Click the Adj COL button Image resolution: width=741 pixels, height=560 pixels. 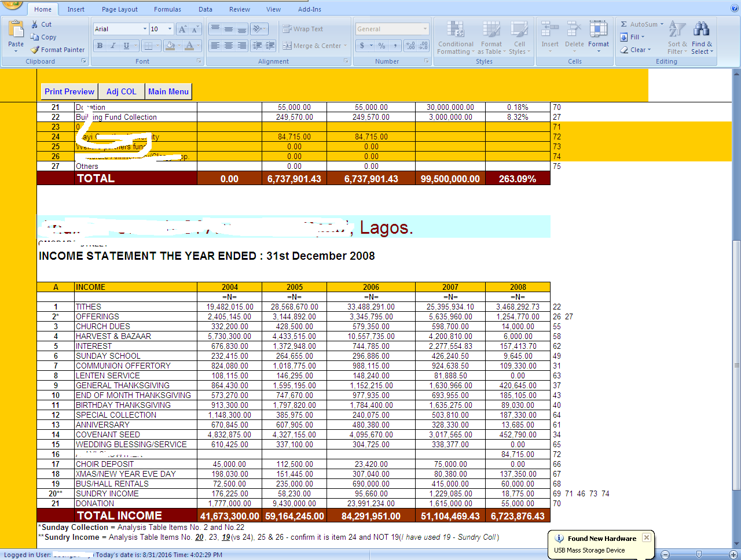pos(122,91)
